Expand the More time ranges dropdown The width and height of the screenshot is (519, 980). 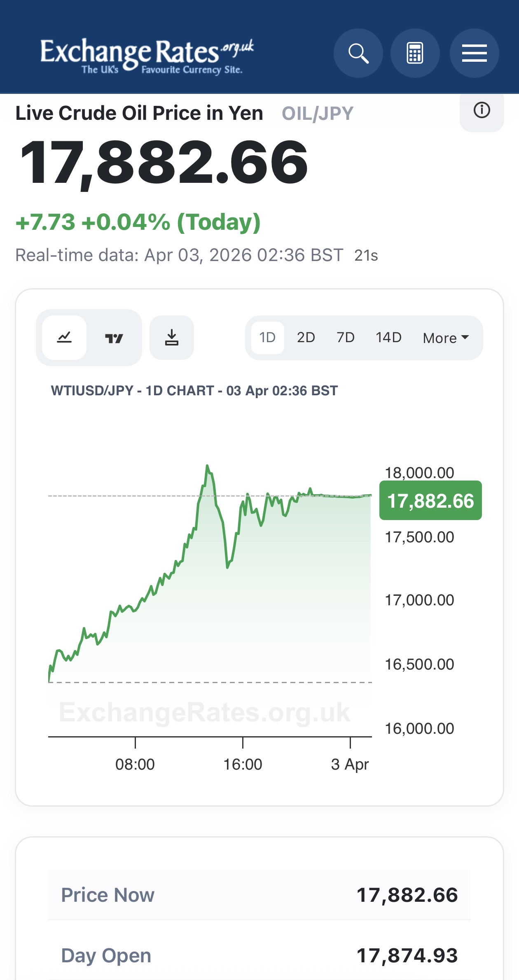tap(446, 338)
